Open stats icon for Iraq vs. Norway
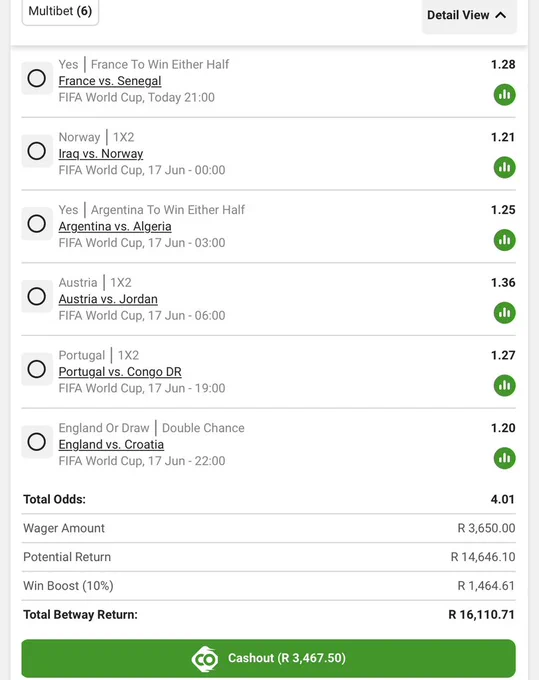 [x=504, y=167]
